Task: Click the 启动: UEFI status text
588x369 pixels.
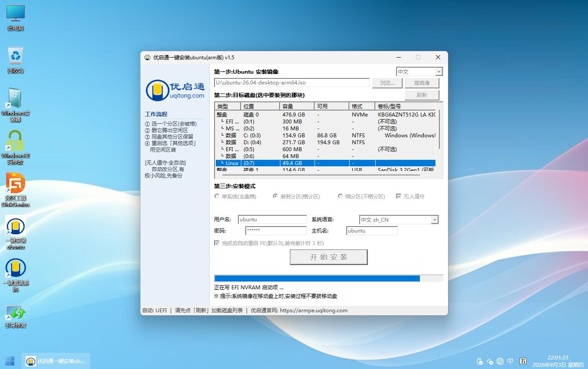Action: pyautogui.click(x=154, y=311)
